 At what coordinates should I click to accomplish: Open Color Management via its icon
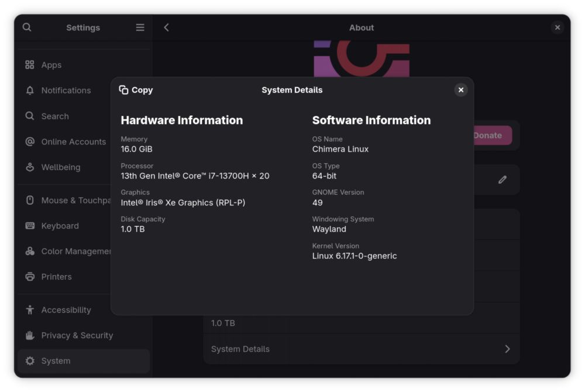tap(30, 251)
